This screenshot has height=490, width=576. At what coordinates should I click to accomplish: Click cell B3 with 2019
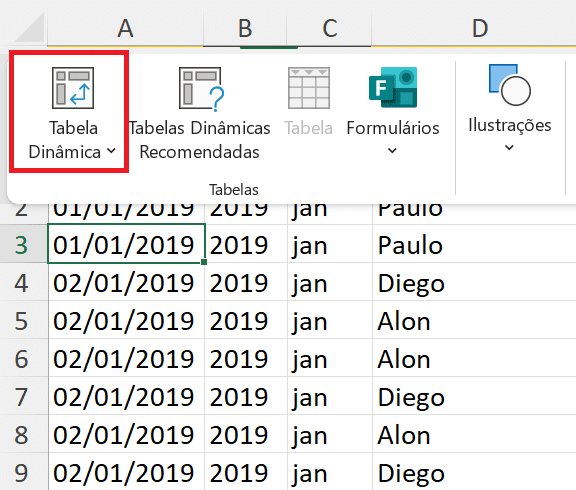246,245
